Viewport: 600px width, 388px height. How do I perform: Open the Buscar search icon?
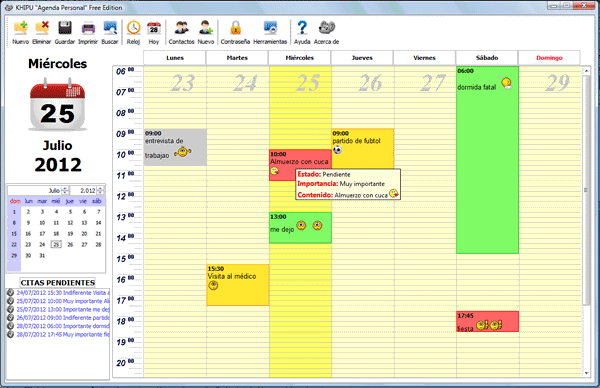(x=110, y=28)
